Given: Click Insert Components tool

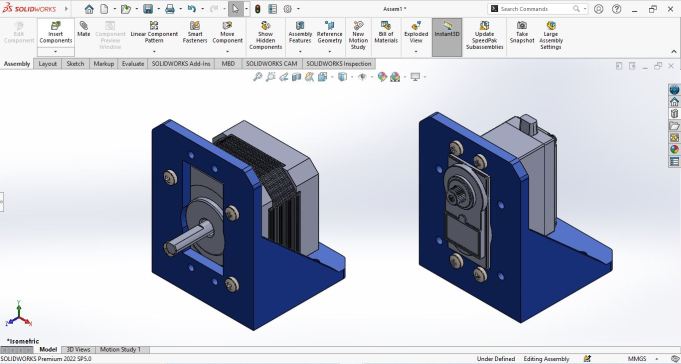Looking at the screenshot, I should 56,32.
